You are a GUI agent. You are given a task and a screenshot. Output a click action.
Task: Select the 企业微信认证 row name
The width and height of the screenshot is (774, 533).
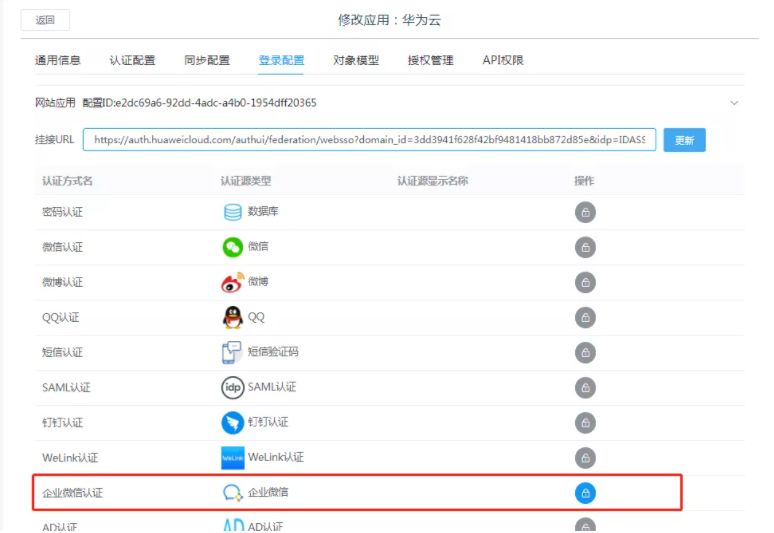tap(73, 493)
